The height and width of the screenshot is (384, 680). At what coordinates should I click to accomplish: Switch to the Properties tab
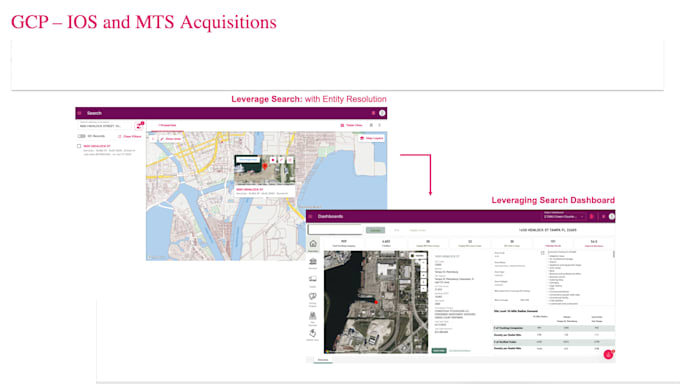(167, 125)
